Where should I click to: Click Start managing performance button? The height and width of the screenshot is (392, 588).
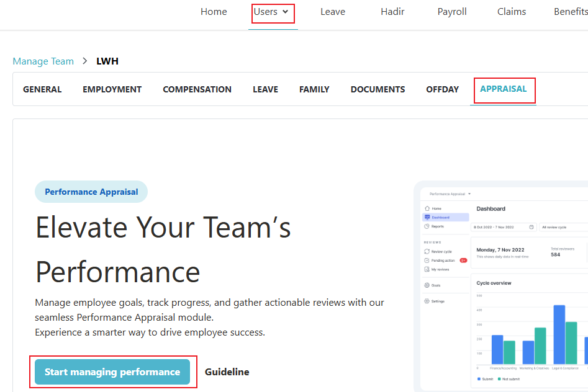112,372
